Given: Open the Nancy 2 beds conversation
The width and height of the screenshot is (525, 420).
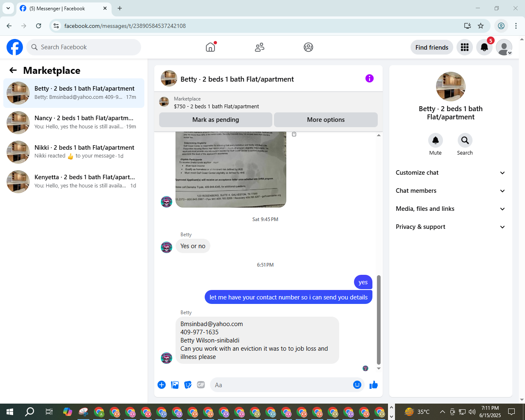Looking at the screenshot, I should (x=74, y=123).
